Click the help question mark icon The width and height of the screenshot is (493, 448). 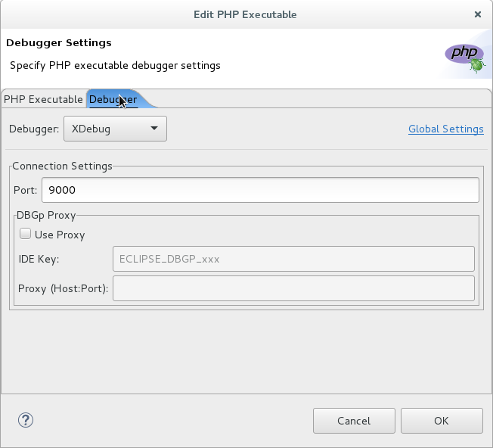pyautogui.click(x=26, y=420)
